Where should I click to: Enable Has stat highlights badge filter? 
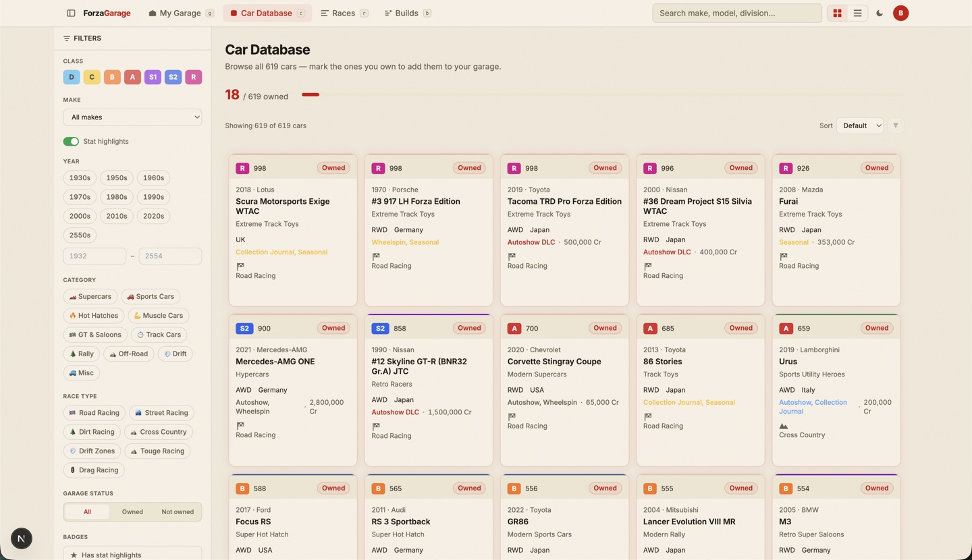(x=132, y=555)
